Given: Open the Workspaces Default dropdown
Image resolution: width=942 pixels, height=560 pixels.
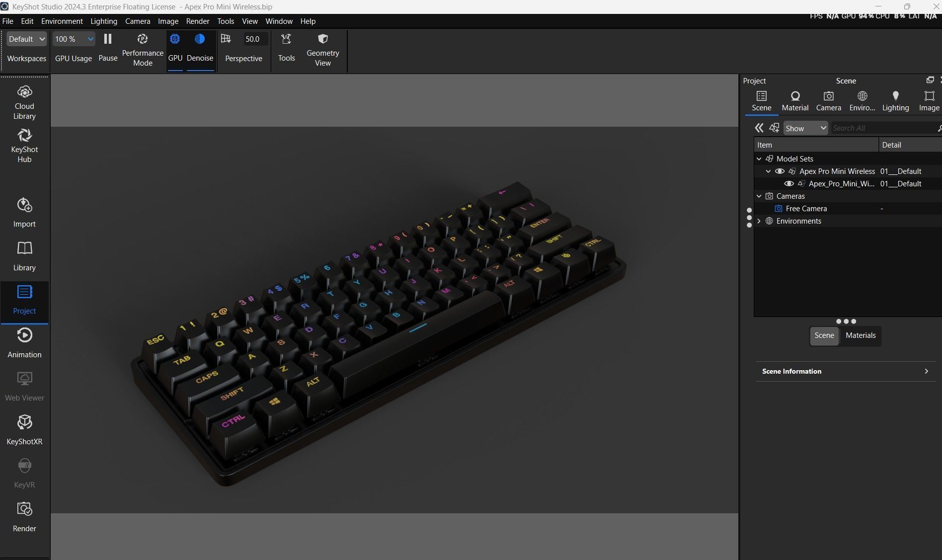Looking at the screenshot, I should click(27, 39).
